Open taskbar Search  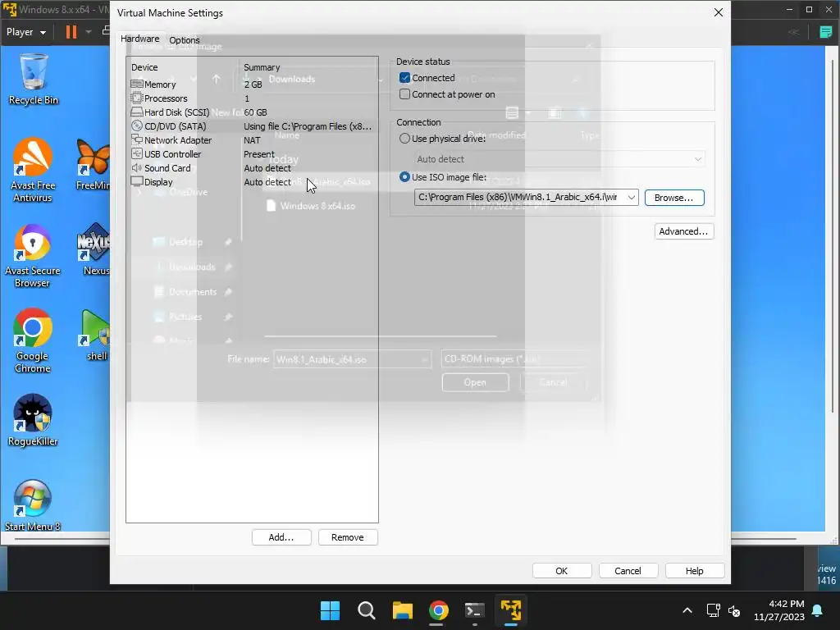pyautogui.click(x=367, y=610)
